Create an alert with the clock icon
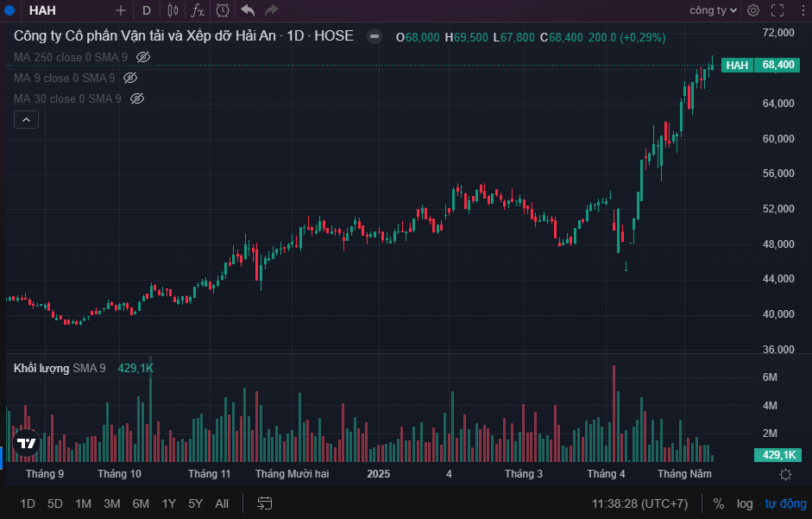This screenshot has height=519, width=812. click(x=223, y=10)
